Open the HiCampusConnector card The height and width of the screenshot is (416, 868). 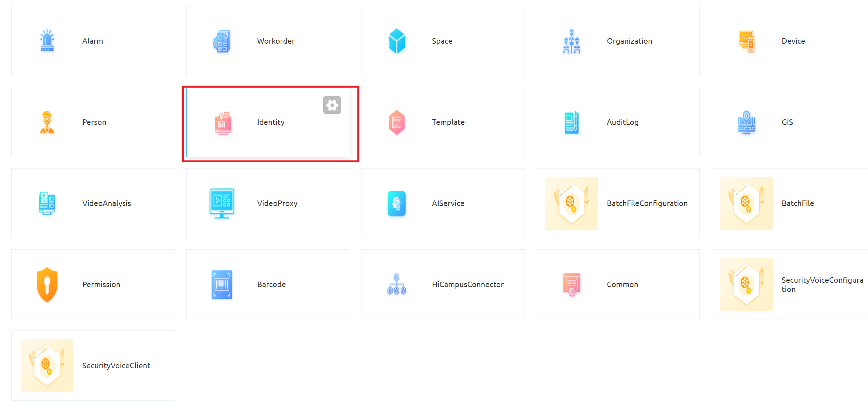(443, 285)
